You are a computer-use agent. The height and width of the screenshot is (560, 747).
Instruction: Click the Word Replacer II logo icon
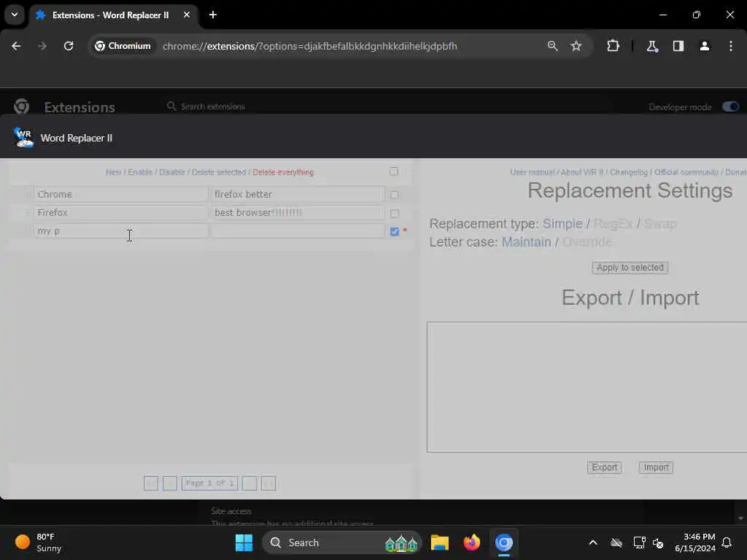pyautogui.click(x=23, y=138)
